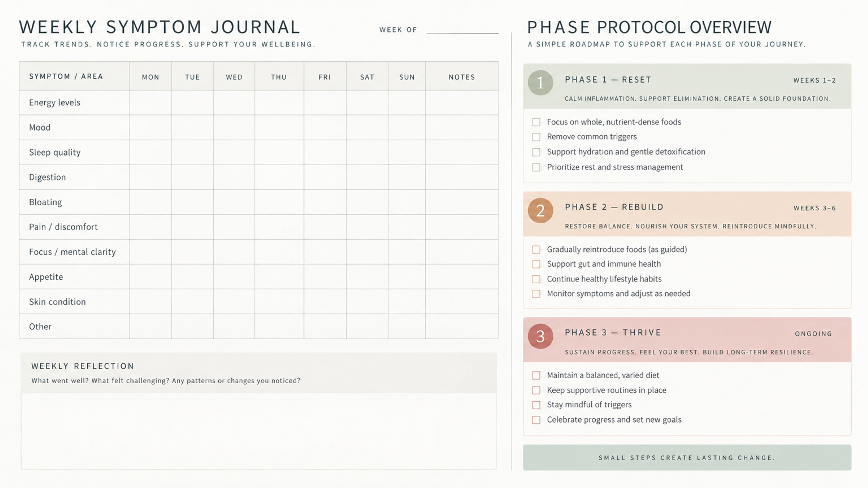
Task: Click the 'Pain / discomfort' row label
Action: pyautogui.click(x=63, y=227)
